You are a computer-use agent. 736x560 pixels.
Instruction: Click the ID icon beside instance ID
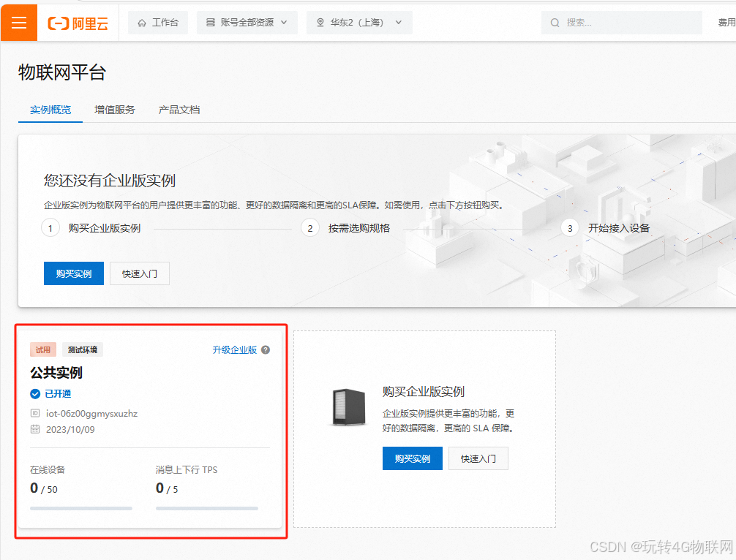(35, 413)
